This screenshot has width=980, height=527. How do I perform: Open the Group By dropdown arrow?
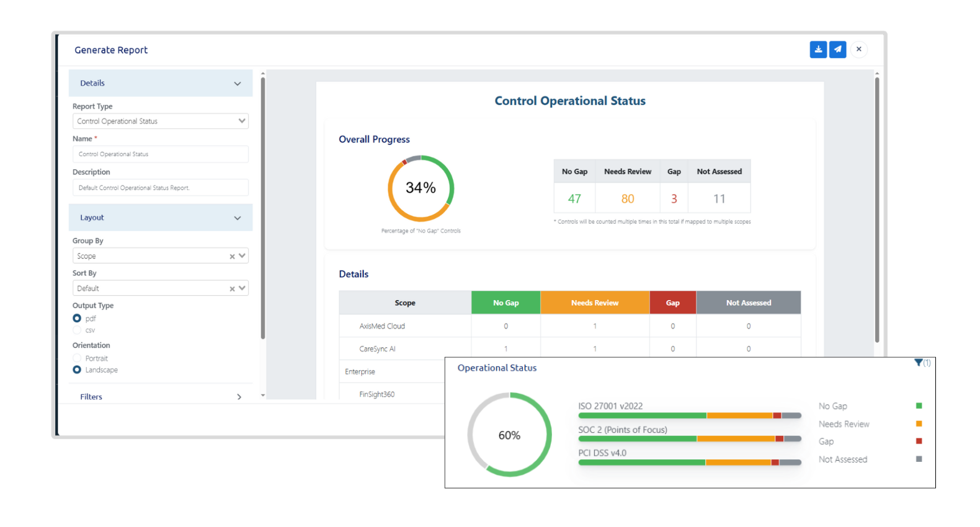[242, 255]
